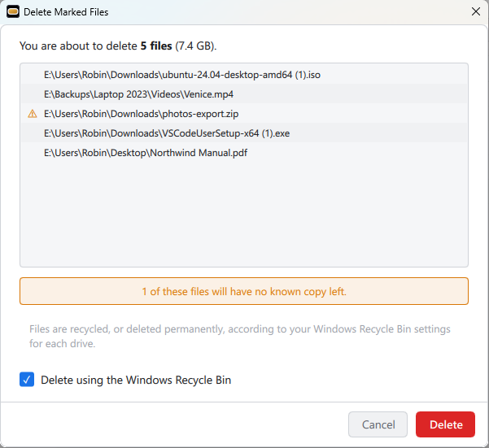Click the Delete using the Windows Recycle Bin label
Viewport: 489px width, 448px height.
click(x=136, y=380)
